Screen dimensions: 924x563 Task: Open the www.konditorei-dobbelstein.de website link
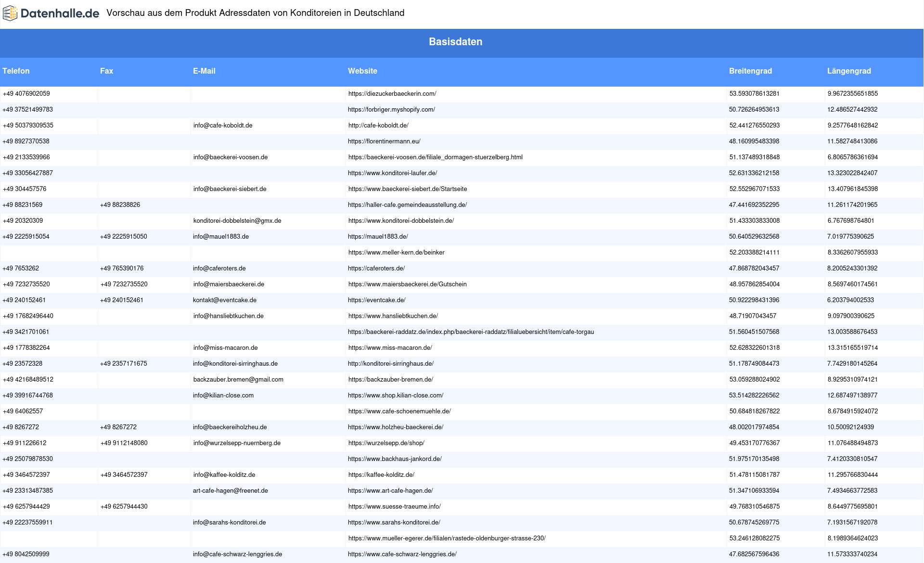401,221
